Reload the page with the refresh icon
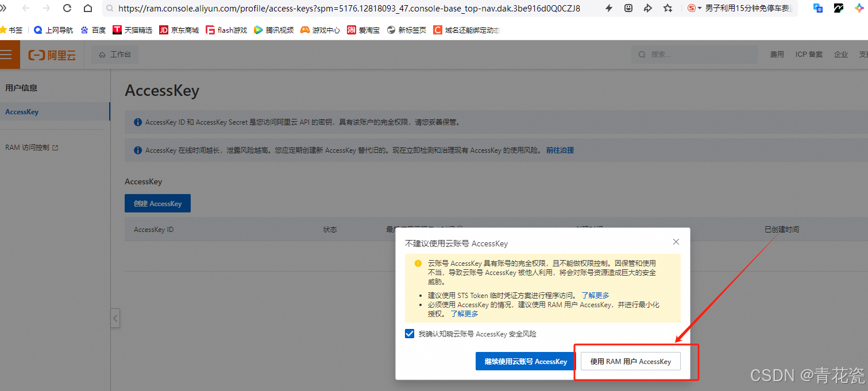Viewport: 868px width, 391px height. click(x=67, y=8)
